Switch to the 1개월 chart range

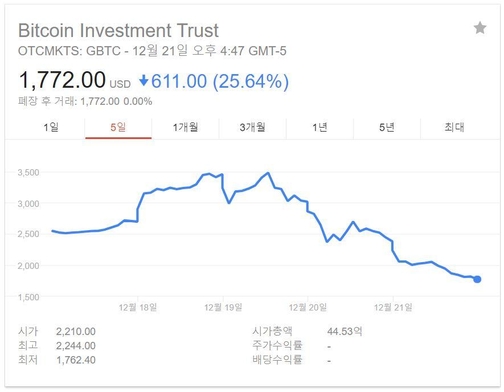pos(185,127)
